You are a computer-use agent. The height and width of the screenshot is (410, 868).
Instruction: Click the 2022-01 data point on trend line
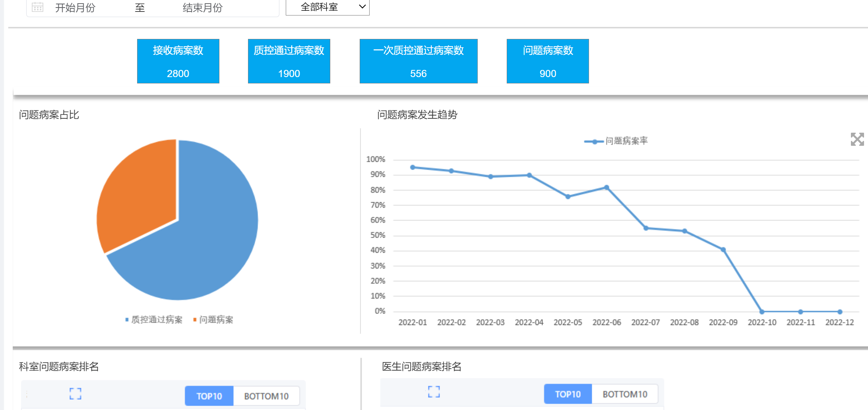click(413, 167)
